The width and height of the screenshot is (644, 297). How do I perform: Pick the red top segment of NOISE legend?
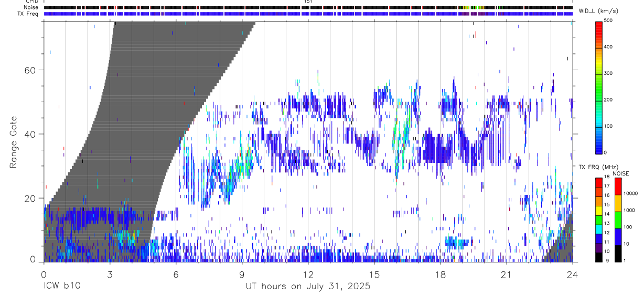(x=618, y=186)
